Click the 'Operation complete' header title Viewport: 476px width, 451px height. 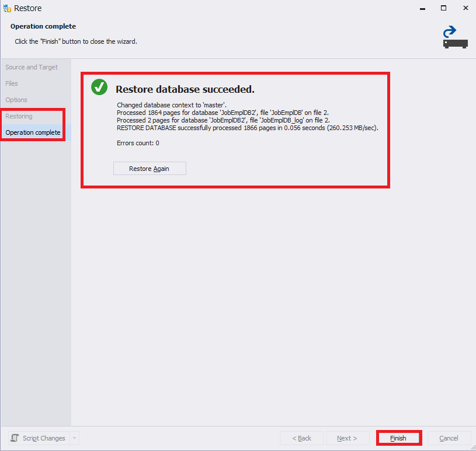coord(43,26)
